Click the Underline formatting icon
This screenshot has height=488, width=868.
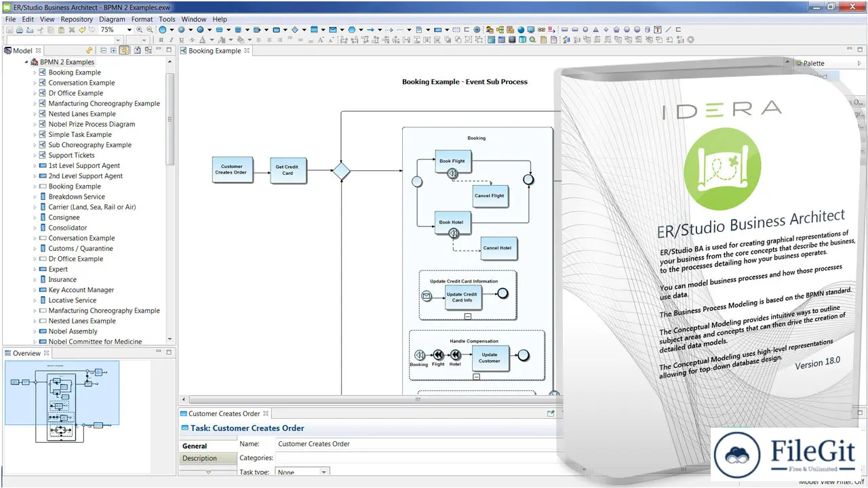(181, 40)
